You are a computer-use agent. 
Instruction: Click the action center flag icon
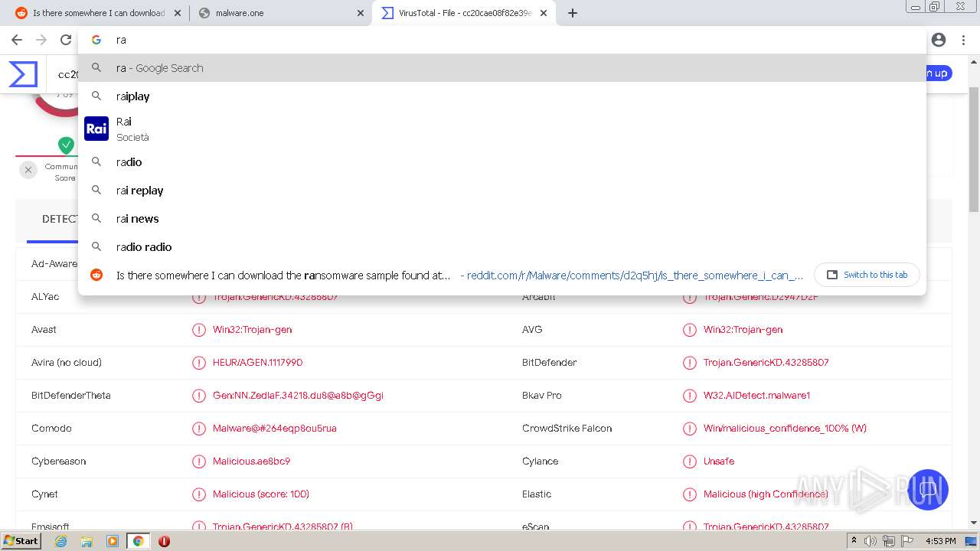click(906, 541)
